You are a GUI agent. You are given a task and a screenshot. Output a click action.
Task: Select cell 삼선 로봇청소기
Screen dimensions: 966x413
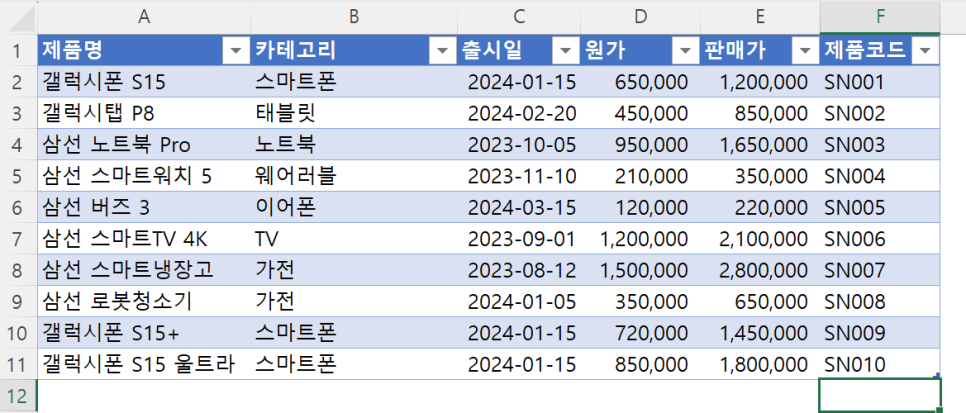(x=144, y=302)
